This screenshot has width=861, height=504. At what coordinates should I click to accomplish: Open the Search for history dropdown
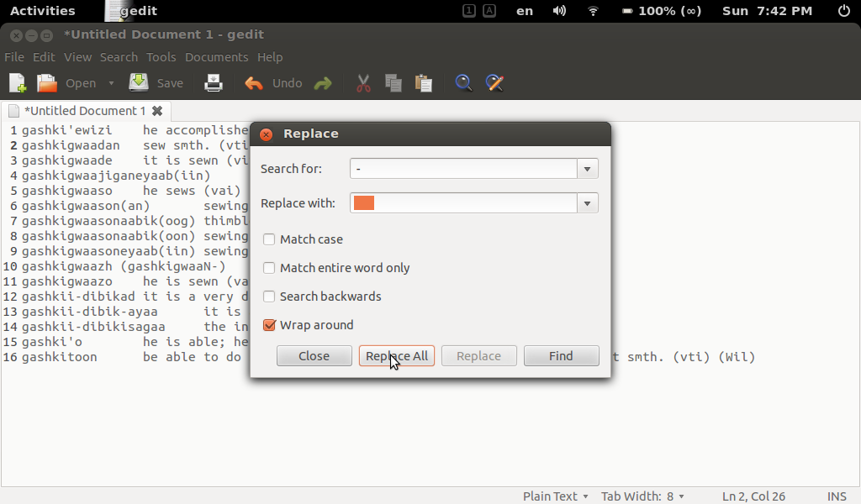click(586, 168)
